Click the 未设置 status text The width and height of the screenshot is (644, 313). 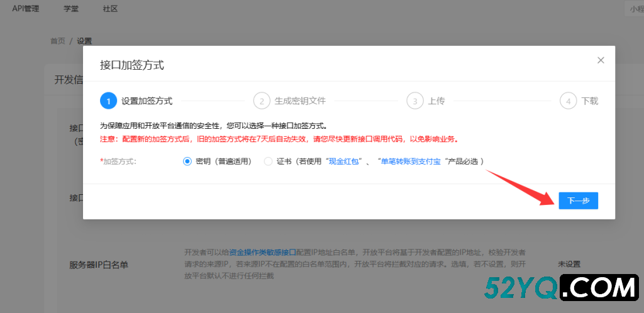(x=569, y=264)
